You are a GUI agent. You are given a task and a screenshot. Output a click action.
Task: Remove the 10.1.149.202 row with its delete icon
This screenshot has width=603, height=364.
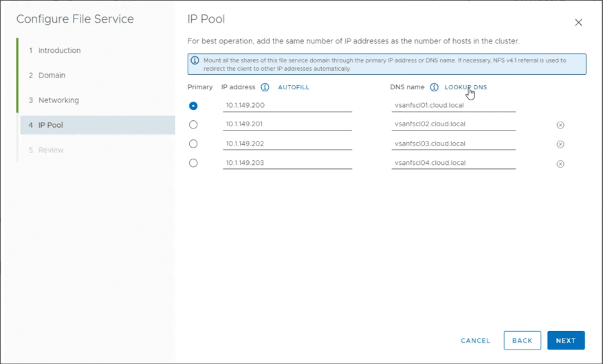560,144
